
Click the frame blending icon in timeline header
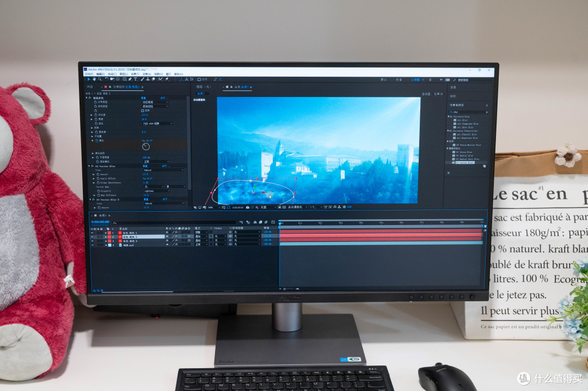[261, 222]
